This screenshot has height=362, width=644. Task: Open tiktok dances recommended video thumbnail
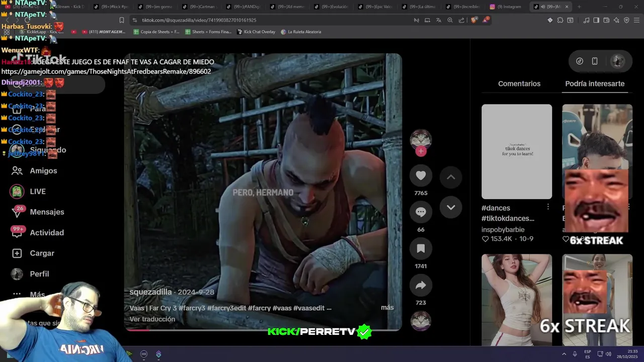(517, 152)
